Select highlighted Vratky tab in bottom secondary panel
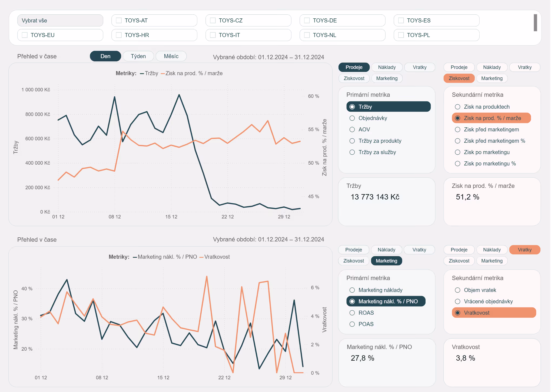 point(525,250)
